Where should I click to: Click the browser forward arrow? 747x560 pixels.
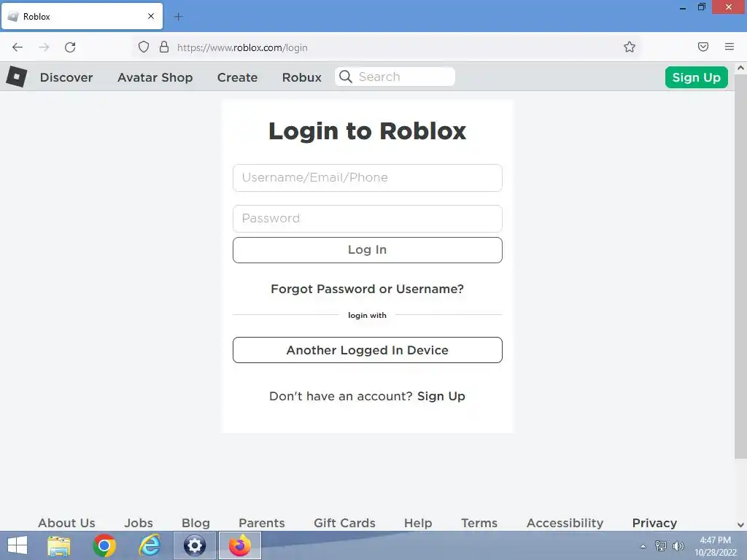pyautogui.click(x=44, y=47)
